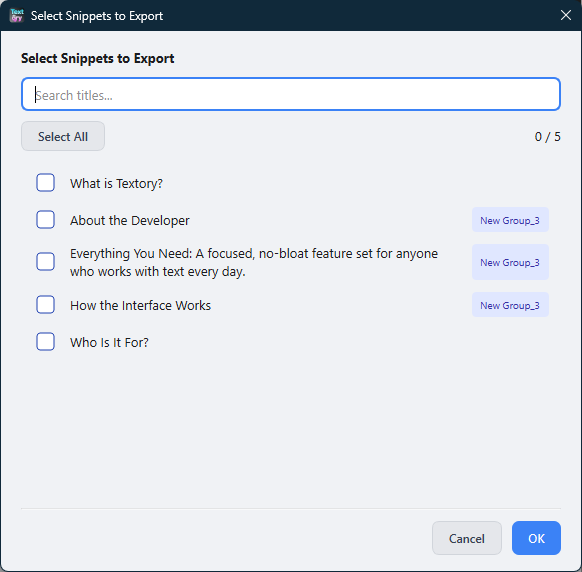This screenshot has width=582, height=572.
Task: Select the 'Everything You Need' snippet checkbox
Action: click(45, 262)
